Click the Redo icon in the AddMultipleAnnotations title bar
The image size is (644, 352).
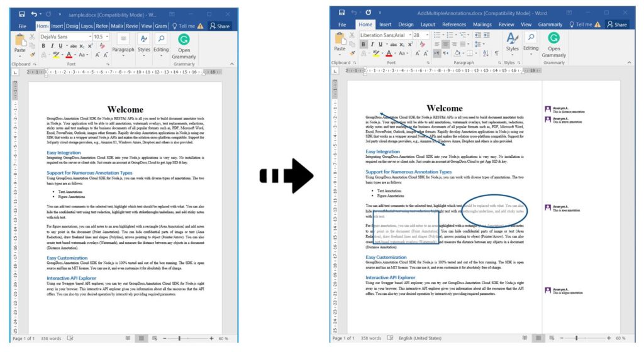[x=368, y=13]
